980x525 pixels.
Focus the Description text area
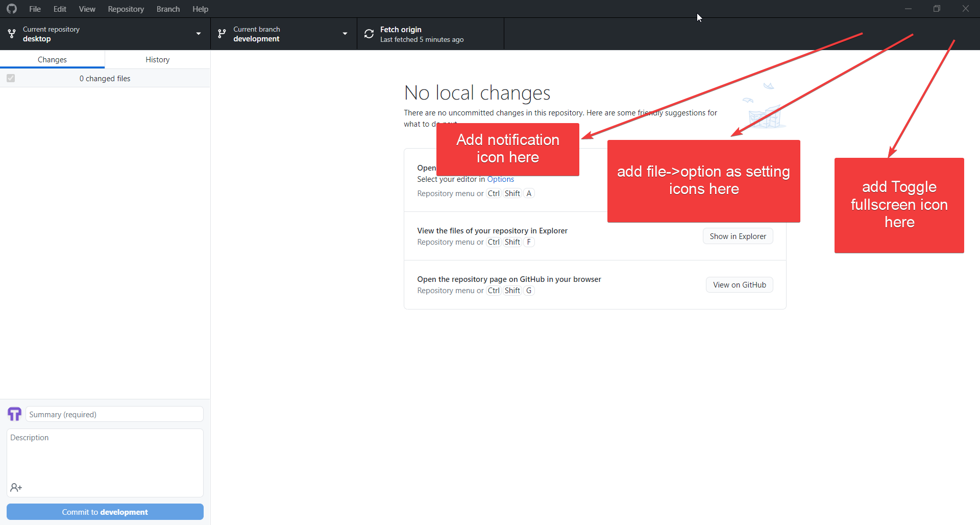coord(105,463)
